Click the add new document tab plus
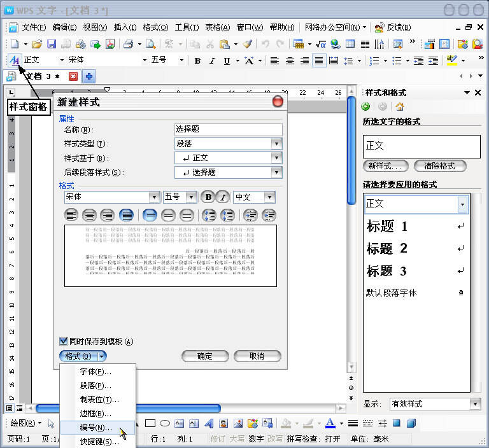Image resolution: width=489 pixels, height=448 pixels. pyautogui.click(x=89, y=76)
